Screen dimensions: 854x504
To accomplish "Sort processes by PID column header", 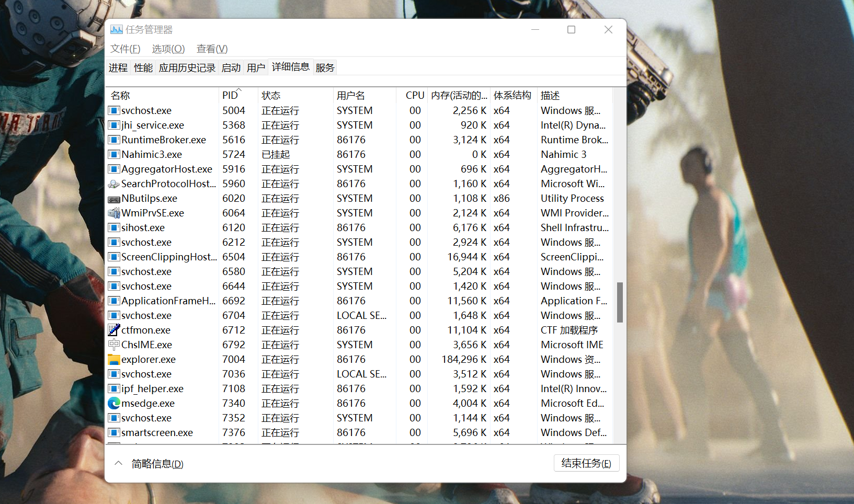I will point(230,96).
